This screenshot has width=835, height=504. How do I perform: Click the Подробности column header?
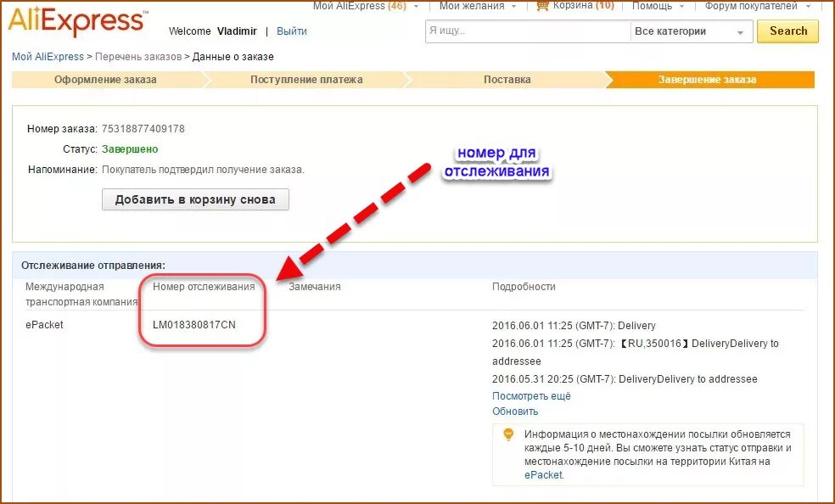(x=524, y=287)
